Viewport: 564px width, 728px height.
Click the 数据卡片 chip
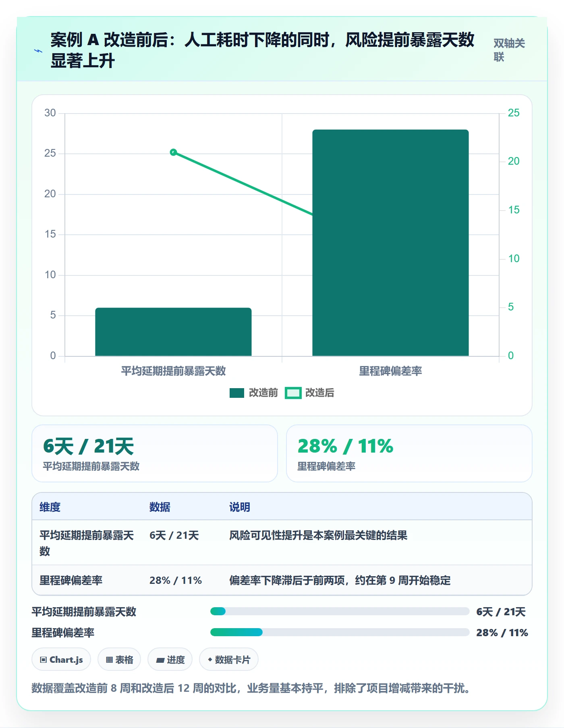(229, 660)
